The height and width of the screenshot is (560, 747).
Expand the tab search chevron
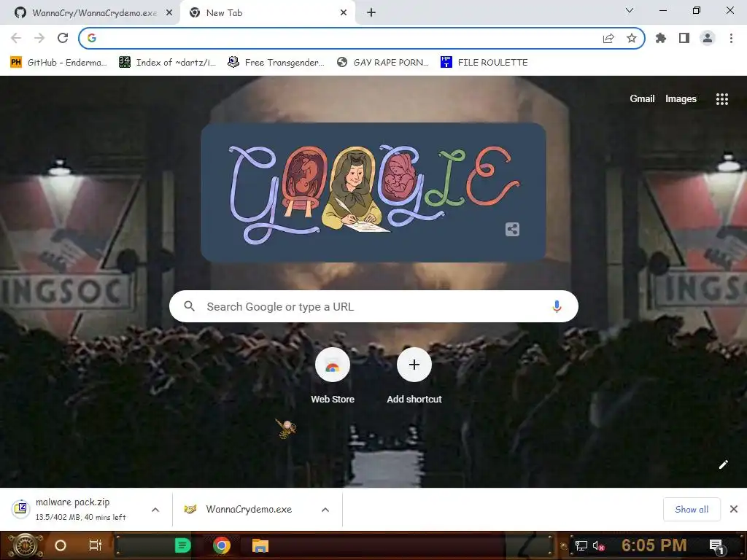pyautogui.click(x=630, y=10)
